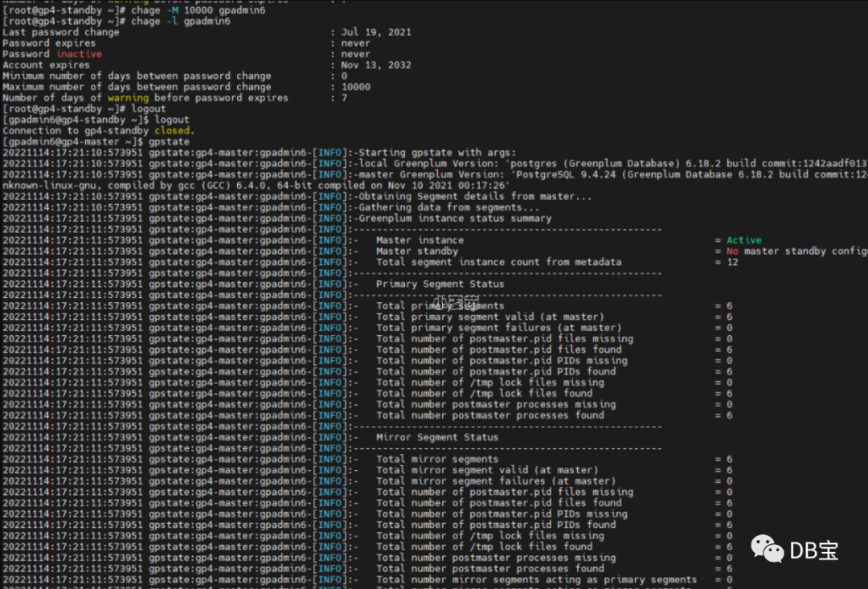Select the 'Password expires' label
Image resolution: width=868 pixels, height=589 pixels.
tap(49, 43)
